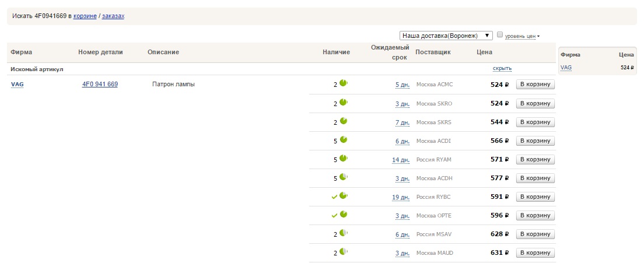Click the 3 дн. delivery term for SKRO

coord(402,104)
